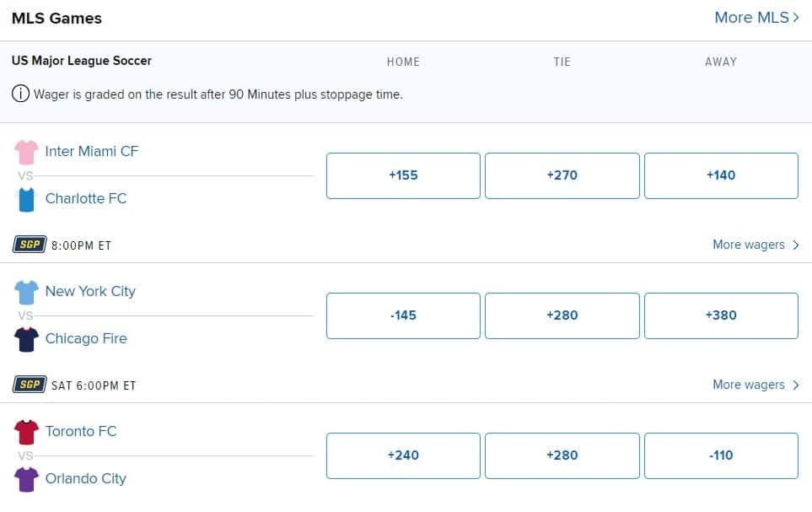
Task: Expand More wagers for New York vs Chicago
Action: (x=756, y=385)
